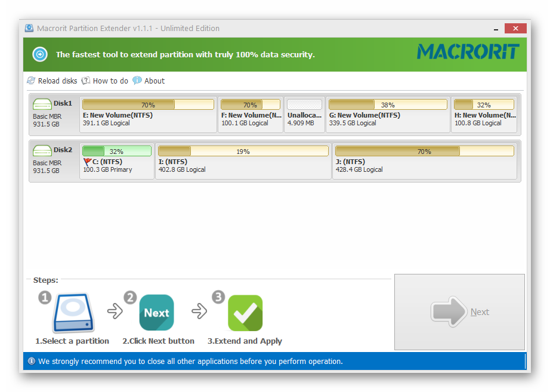
Task: Select E: New Volume(NTFS) partition label
Action: (x=118, y=115)
